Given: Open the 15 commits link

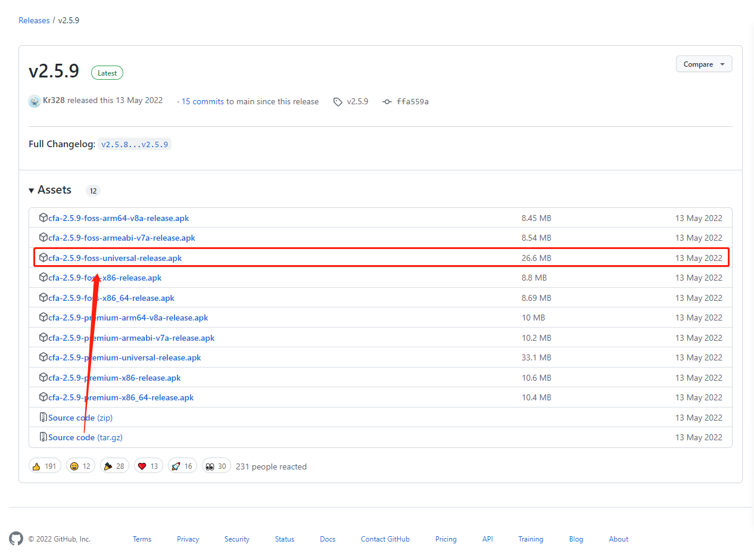Looking at the screenshot, I should click(202, 101).
